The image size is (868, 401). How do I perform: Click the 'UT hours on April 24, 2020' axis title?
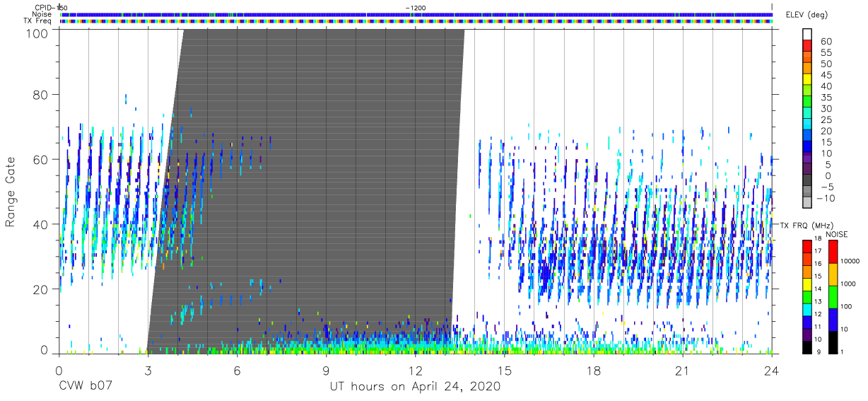tap(415, 387)
